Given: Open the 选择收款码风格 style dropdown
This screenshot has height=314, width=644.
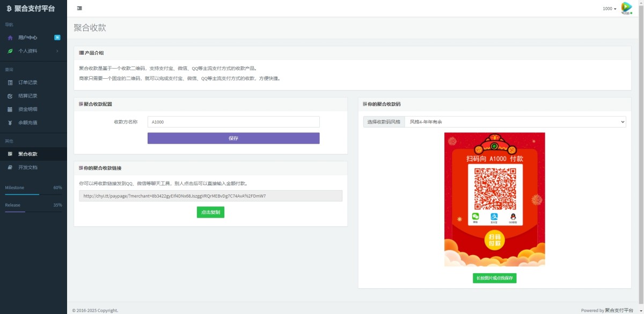Looking at the screenshot, I should 515,122.
